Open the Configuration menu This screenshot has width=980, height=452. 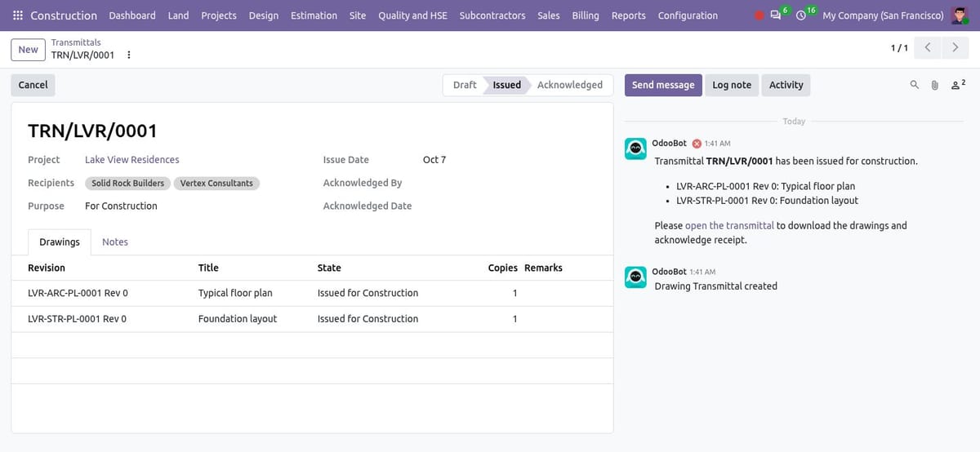(x=688, y=16)
